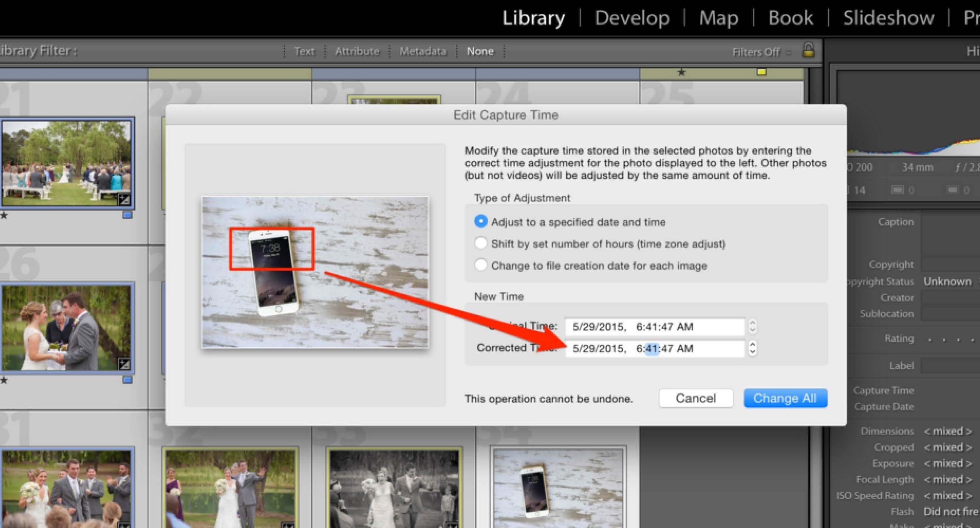
Task: Click the Metadata filter option in Library Filter
Action: coord(423,51)
